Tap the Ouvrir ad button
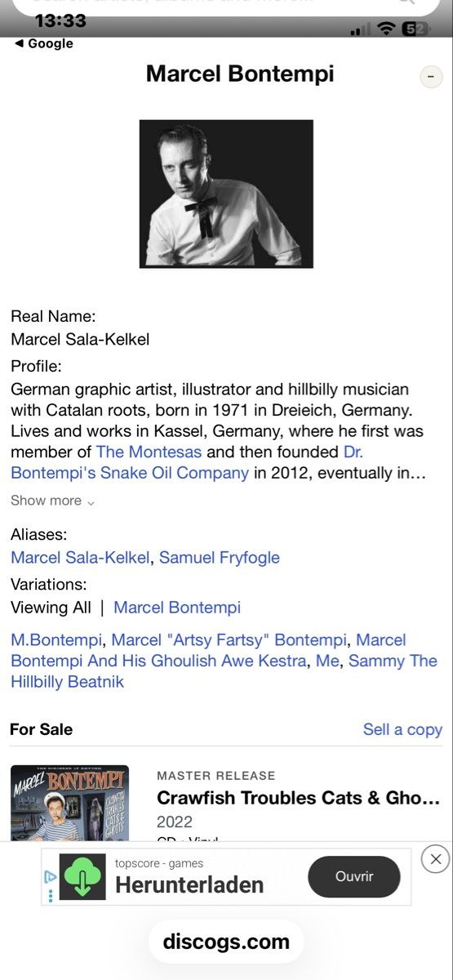Screen dimensions: 453x980 (354, 877)
